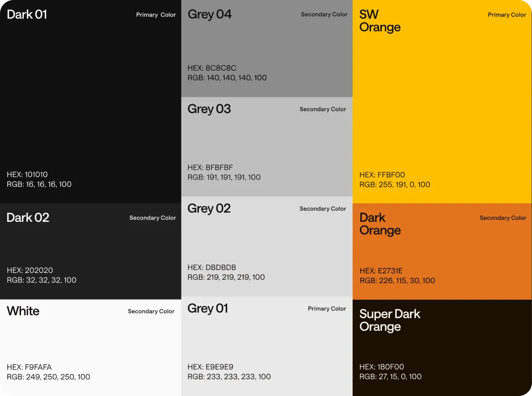Click the Grey 01 heading text
Screen dimensions: 532x396
209,308
